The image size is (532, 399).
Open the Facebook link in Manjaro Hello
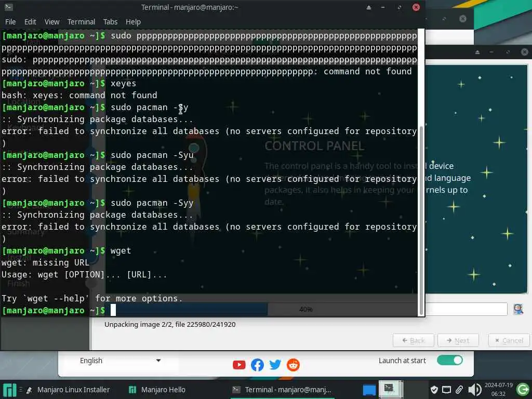(x=257, y=365)
